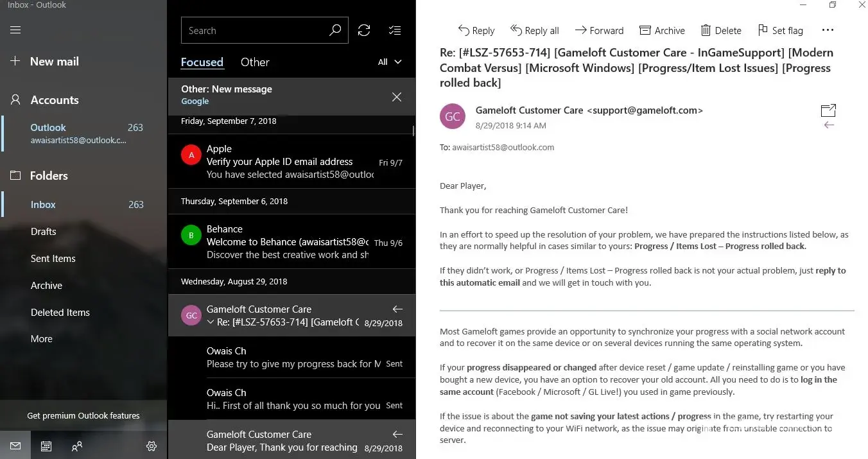
Task: Click sender address support@gameloft.com
Action: (x=645, y=110)
